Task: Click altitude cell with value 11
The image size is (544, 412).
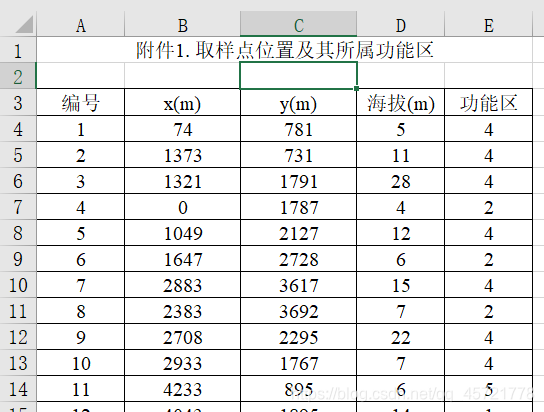Action: pos(401,154)
